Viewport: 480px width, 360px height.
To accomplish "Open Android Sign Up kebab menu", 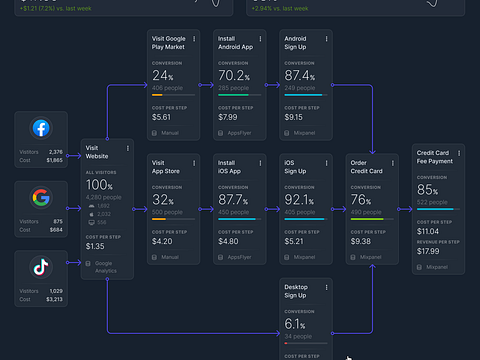I will [x=326, y=39].
